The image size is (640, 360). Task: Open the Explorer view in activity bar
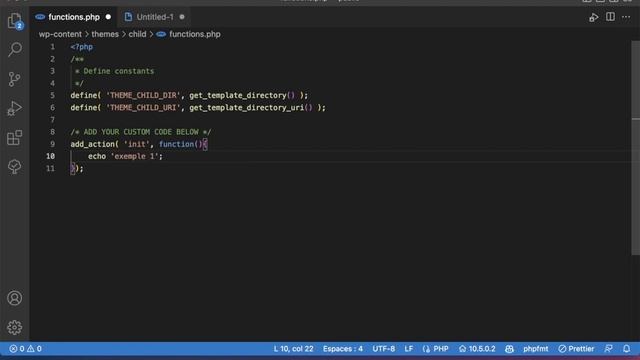click(15, 20)
